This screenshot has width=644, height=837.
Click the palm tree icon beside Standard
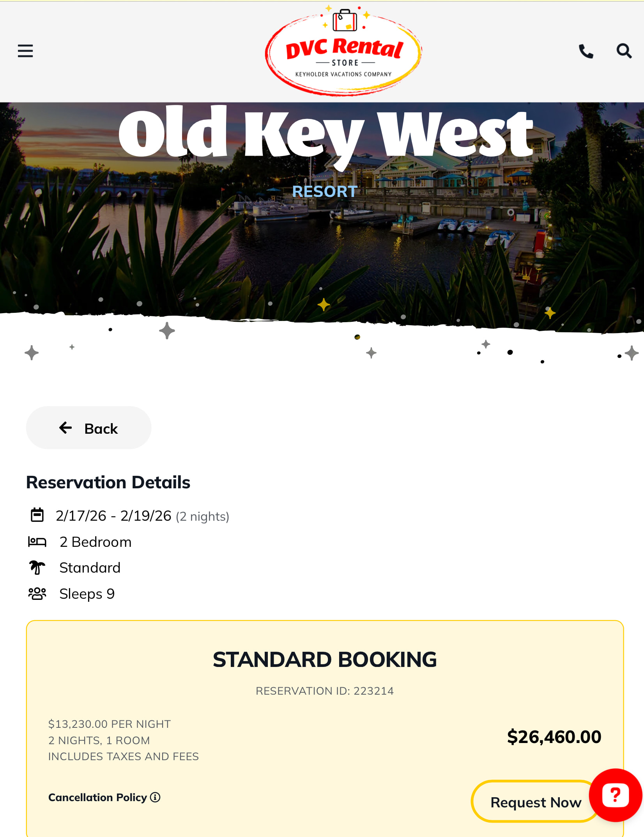tap(37, 567)
